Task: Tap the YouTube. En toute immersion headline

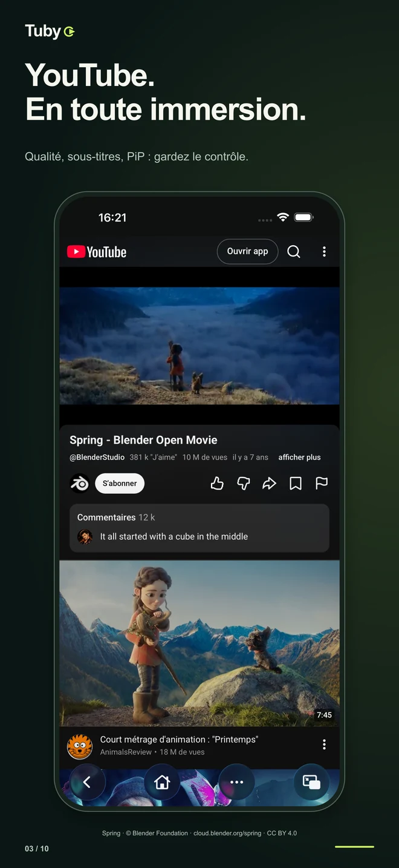Action: point(165,92)
